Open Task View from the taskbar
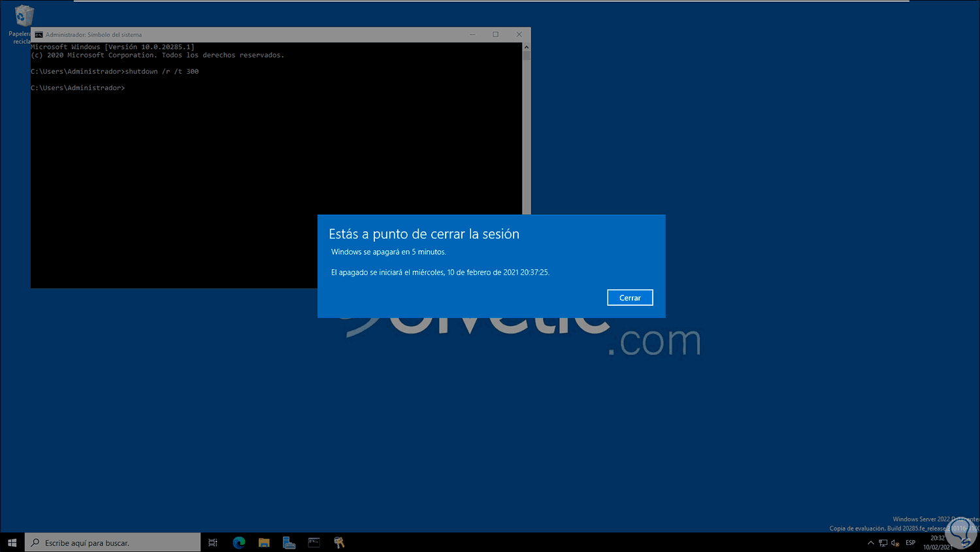980x552 pixels. click(212, 542)
